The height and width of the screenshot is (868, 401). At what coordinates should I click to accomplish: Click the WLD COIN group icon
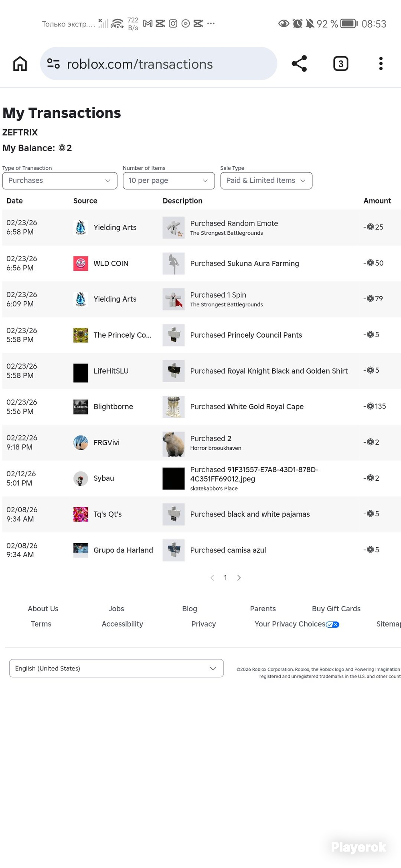point(81,263)
